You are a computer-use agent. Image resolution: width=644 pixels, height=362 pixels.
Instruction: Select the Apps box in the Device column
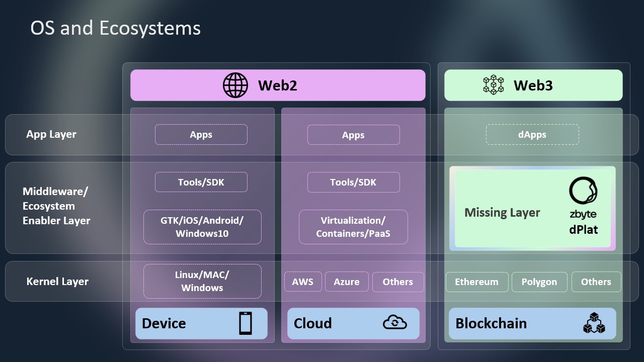[x=201, y=134]
